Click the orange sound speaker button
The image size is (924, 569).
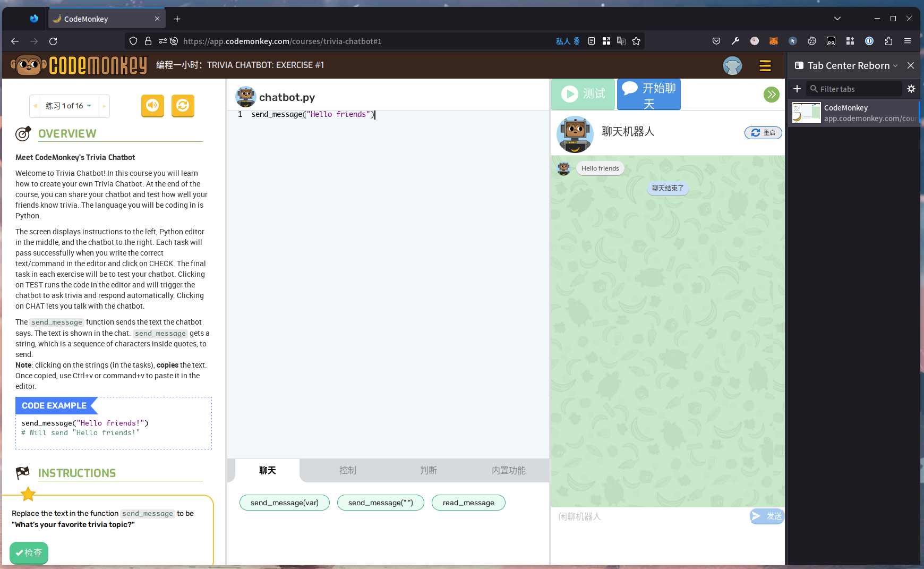coord(152,105)
